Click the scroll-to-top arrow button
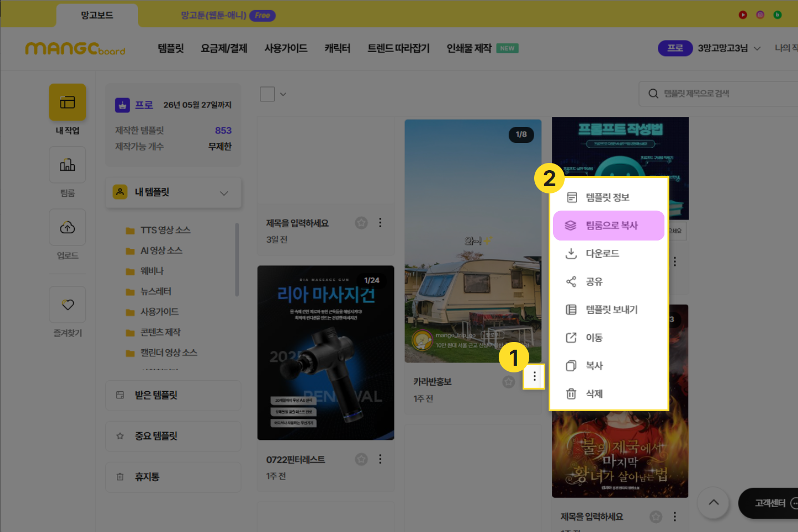This screenshot has width=798, height=532. coord(713,503)
